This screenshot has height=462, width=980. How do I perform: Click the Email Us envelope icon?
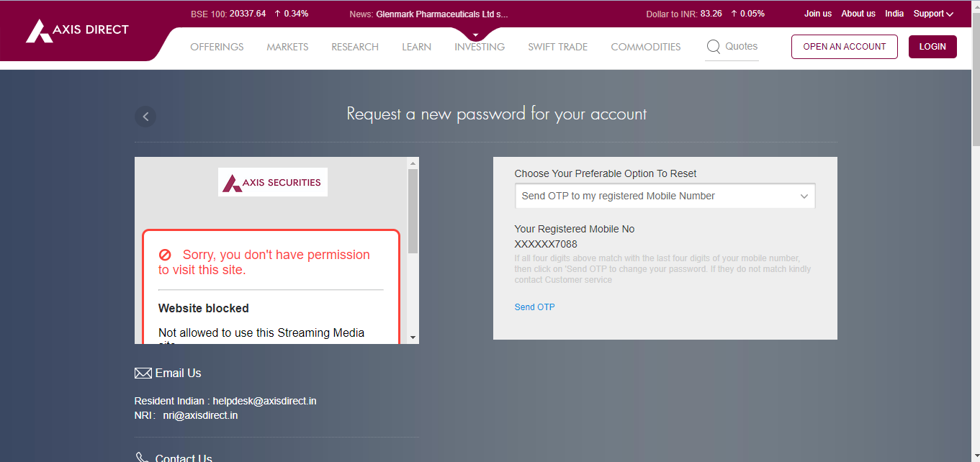click(x=143, y=373)
